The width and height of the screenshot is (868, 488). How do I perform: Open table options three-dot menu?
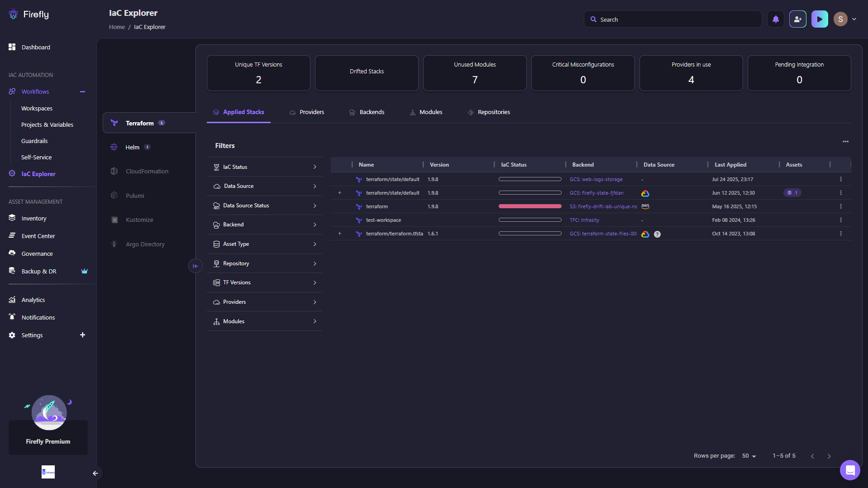pos(845,142)
